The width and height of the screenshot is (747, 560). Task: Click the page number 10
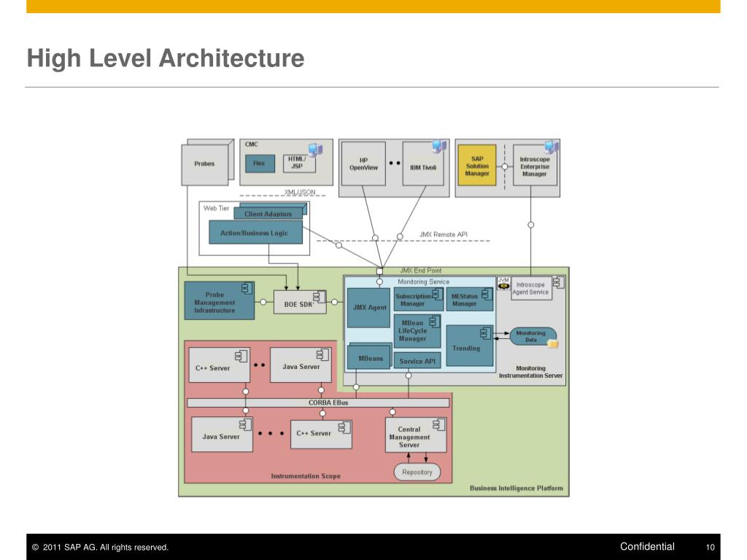pos(711,548)
